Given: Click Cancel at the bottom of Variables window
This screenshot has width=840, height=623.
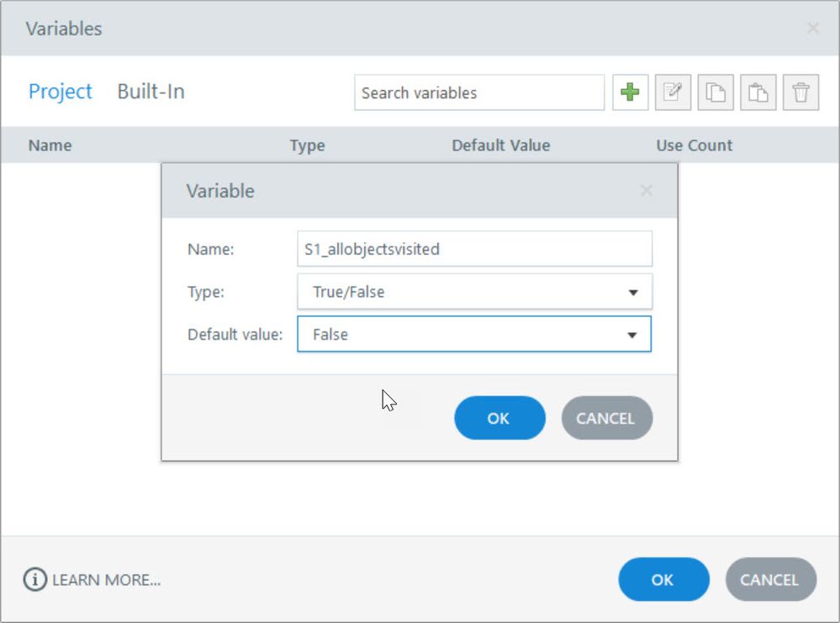Looking at the screenshot, I should [770, 579].
